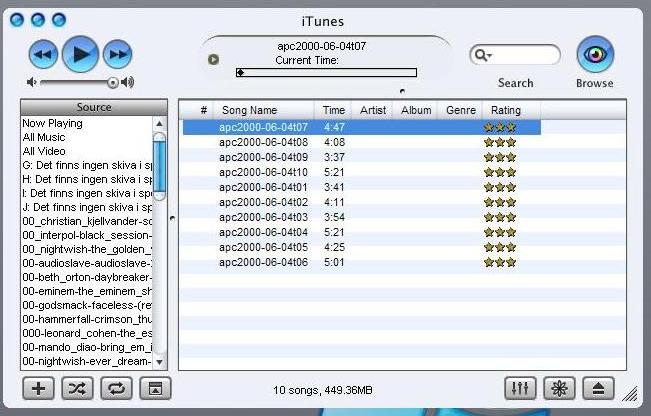Click star rating of apc2000-06-04t06
This screenshot has width=651, height=416.
coord(500,262)
